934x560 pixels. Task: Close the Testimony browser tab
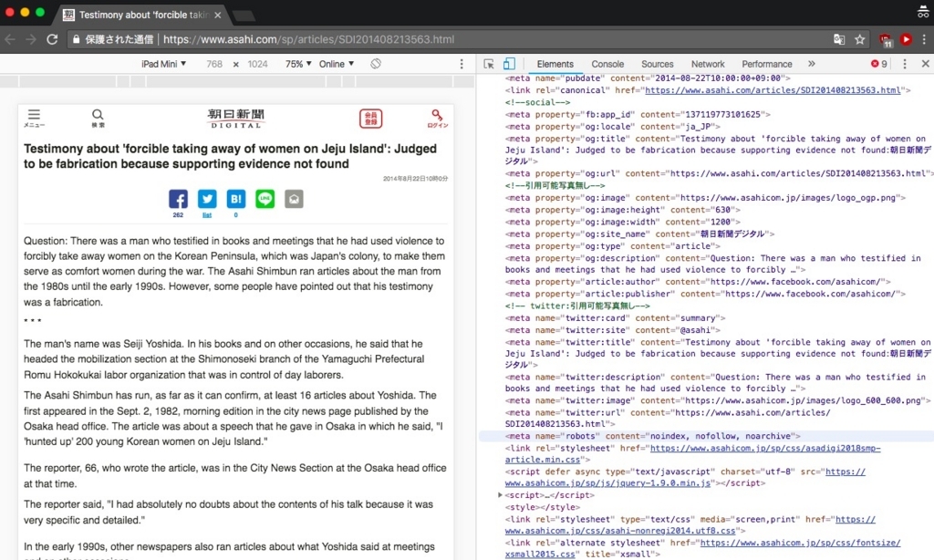(218, 15)
